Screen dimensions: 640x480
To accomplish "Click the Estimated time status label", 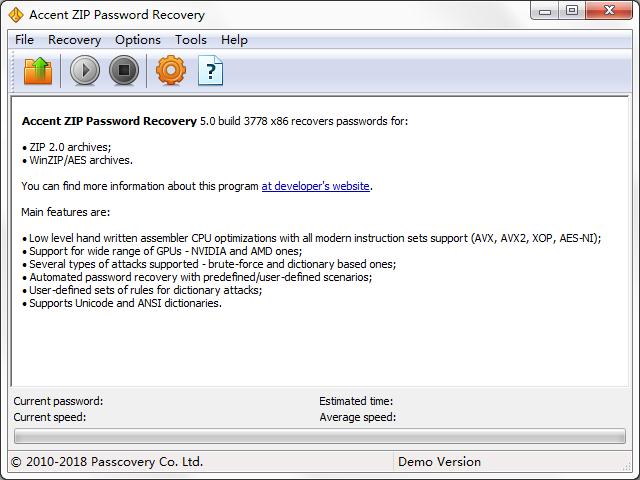I will point(355,401).
